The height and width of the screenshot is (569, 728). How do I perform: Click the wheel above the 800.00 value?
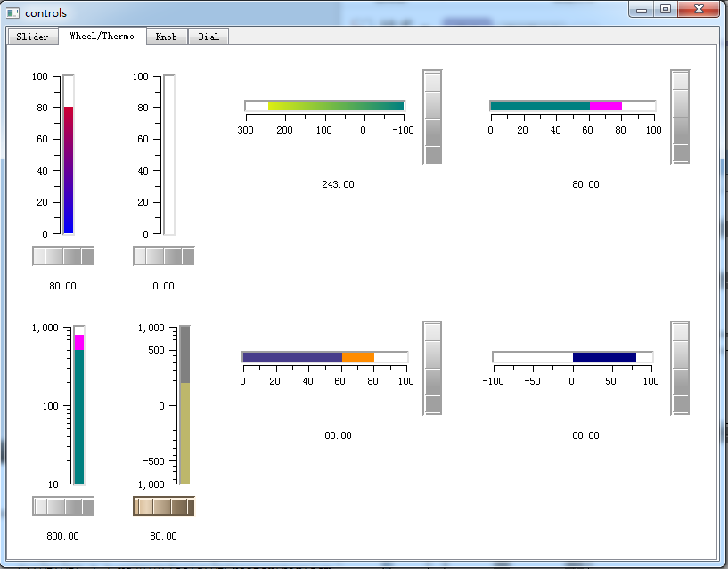point(63,507)
